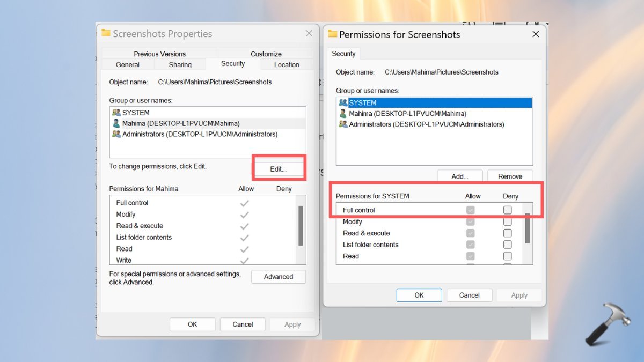Open the Previous Versions tab

tap(159, 54)
